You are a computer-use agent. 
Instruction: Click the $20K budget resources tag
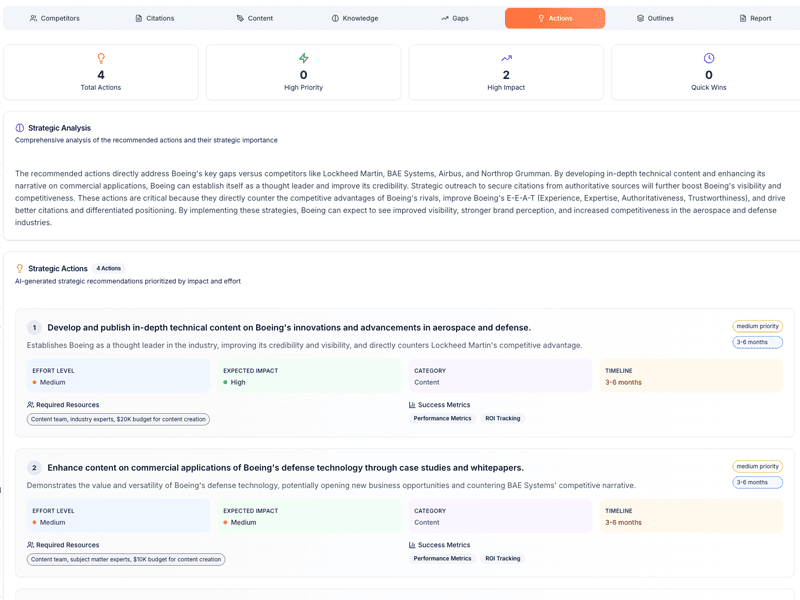tap(118, 419)
